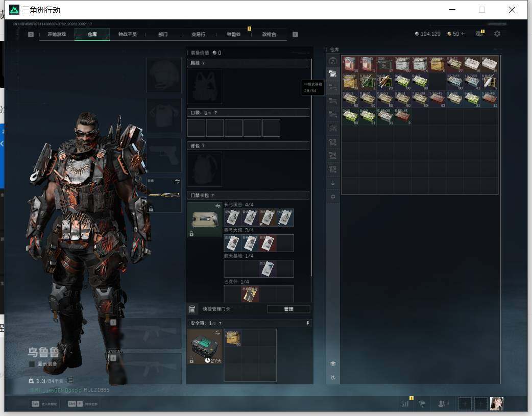532x416 pixels.
Task: Click the swap arrows icon on the access card pack
Action: tap(218, 206)
